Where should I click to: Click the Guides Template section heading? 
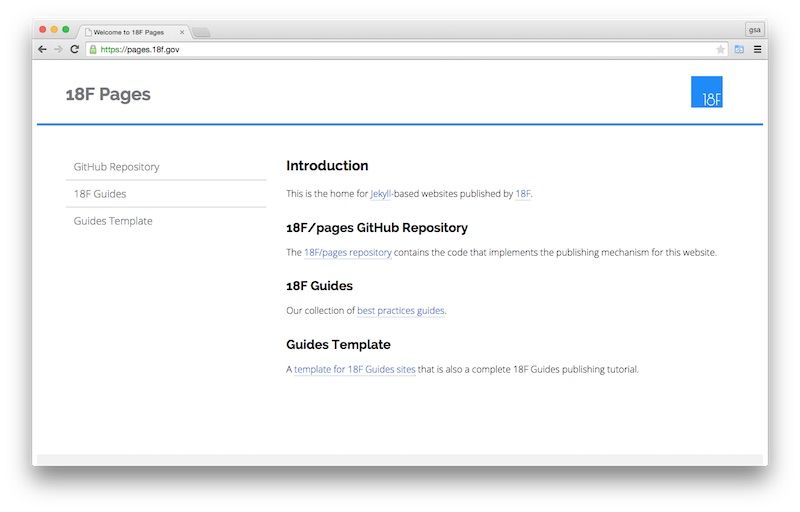click(338, 345)
